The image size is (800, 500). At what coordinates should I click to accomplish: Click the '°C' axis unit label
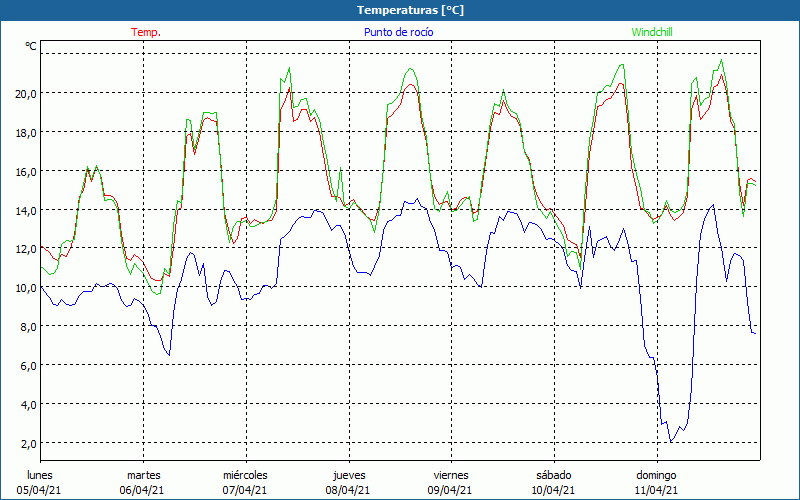pyautogui.click(x=31, y=46)
